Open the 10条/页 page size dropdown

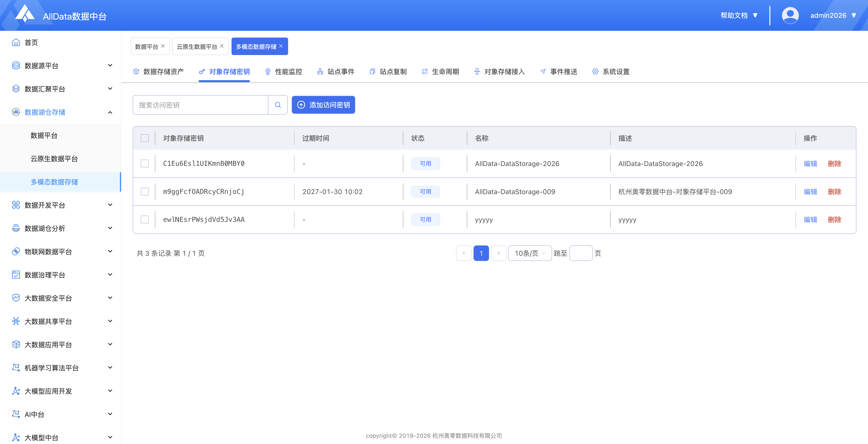pos(530,253)
